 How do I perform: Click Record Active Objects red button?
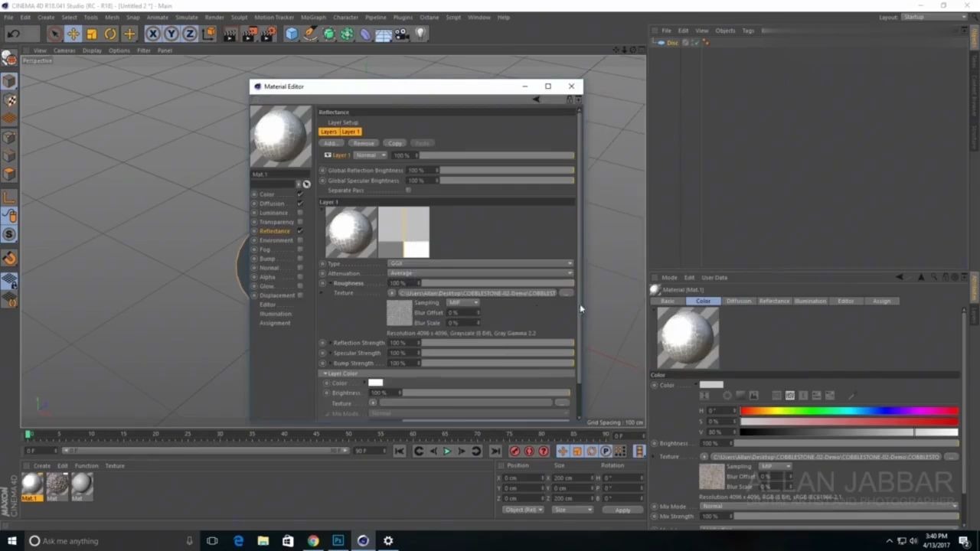[x=514, y=452]
